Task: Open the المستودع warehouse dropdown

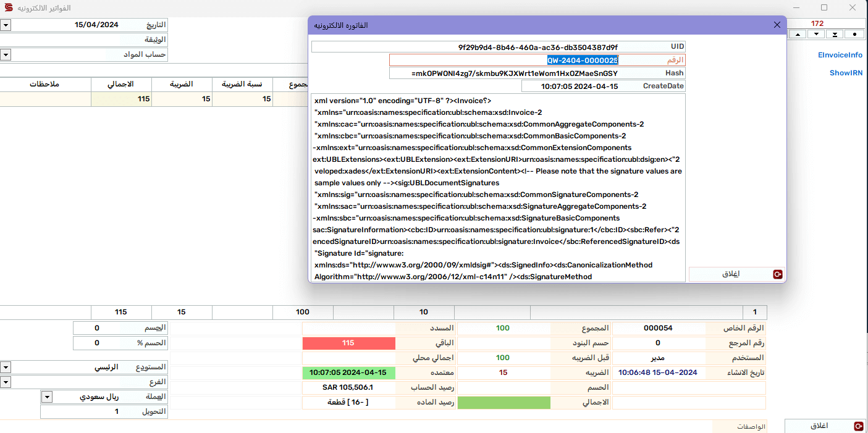Action: (6, 367)
